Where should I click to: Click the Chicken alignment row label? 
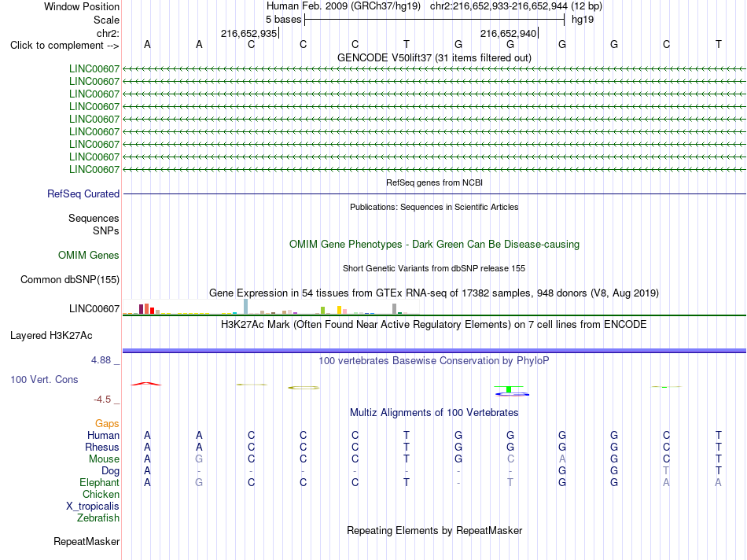tap(101, 494)
